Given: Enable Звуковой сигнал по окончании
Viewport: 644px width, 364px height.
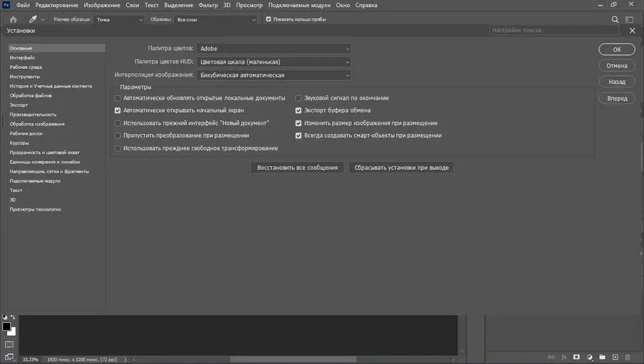Looking at the screenshot, I should pos(299,98).
